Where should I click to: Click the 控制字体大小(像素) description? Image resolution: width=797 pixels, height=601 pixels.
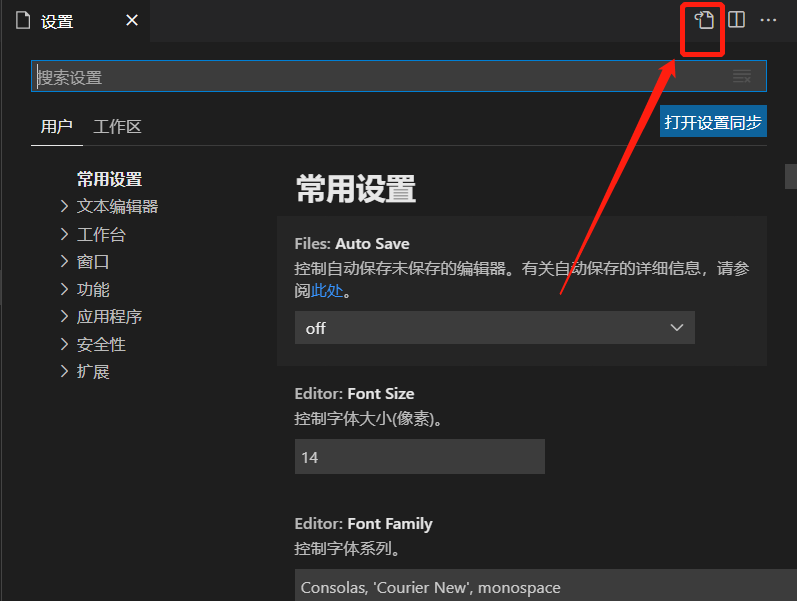(367, 418)
